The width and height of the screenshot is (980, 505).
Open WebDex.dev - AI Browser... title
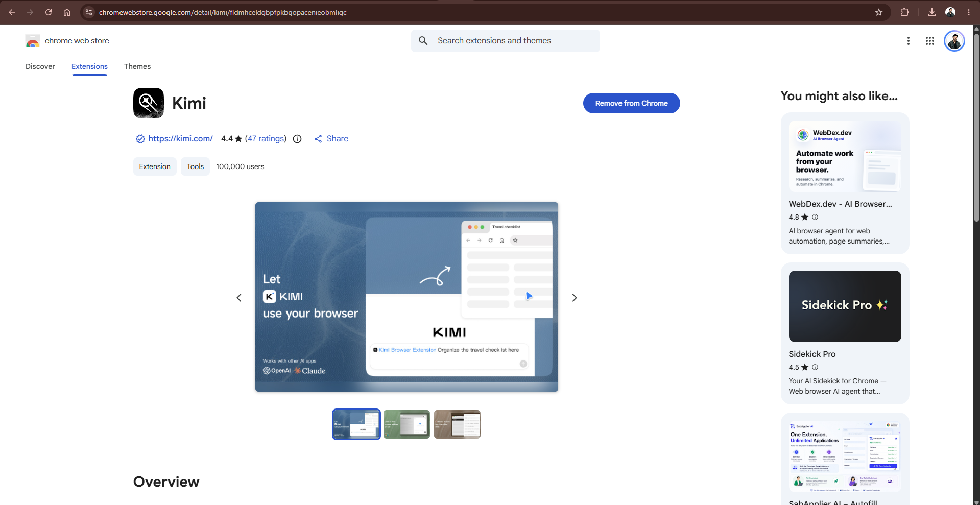pos(840,204)
